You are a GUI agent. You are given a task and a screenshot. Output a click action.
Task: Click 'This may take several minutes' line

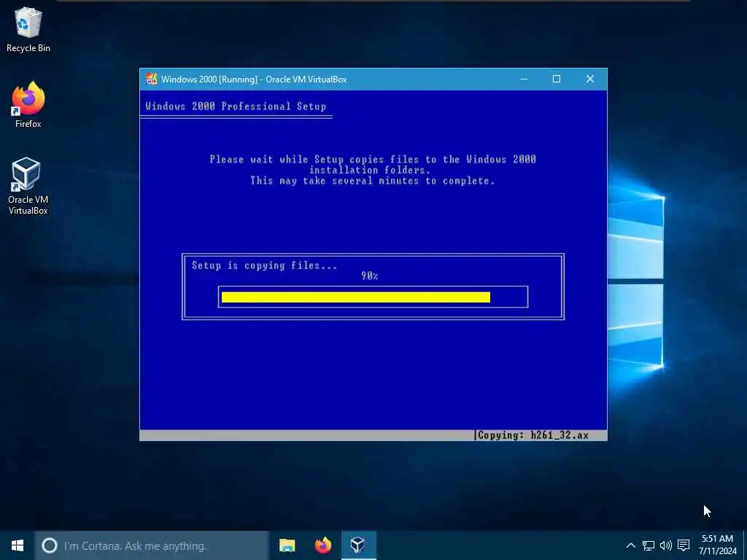(x=373, y=181)
